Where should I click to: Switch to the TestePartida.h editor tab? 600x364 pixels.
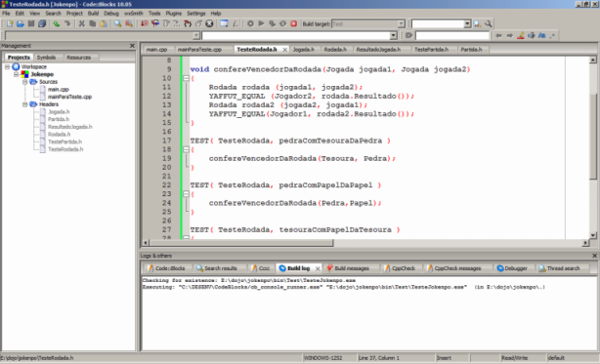point(431,50)
